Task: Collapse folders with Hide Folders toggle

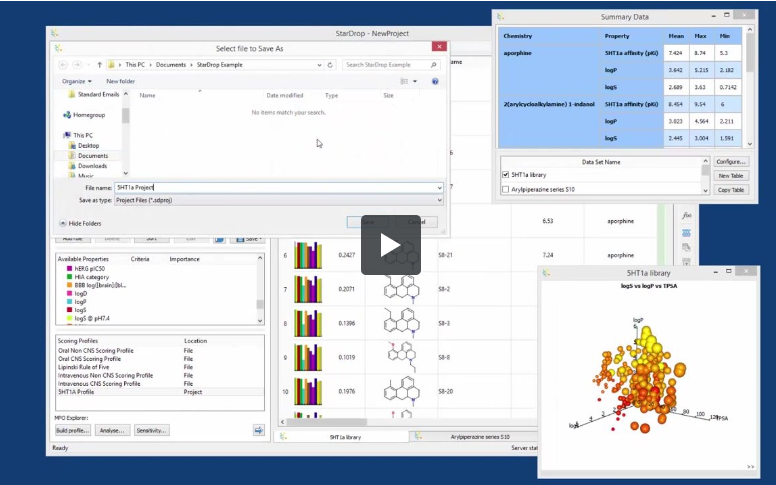Action: pos(79,223)
